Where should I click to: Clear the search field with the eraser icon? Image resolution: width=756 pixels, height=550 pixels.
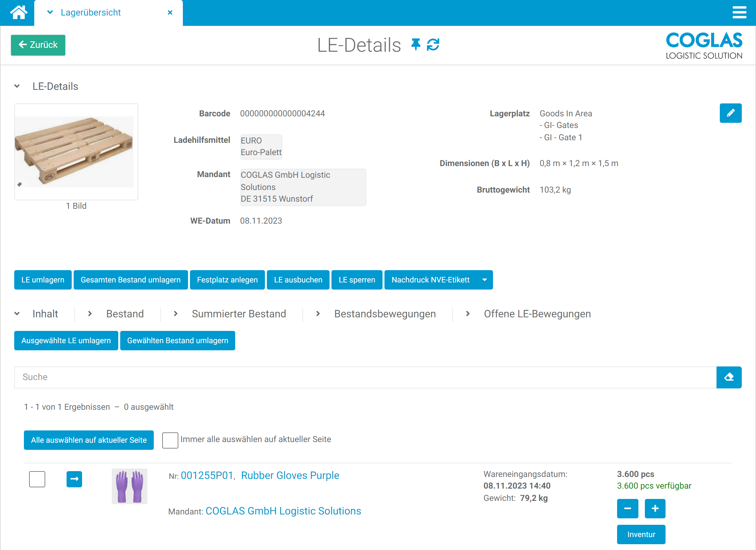pos(729,377)
